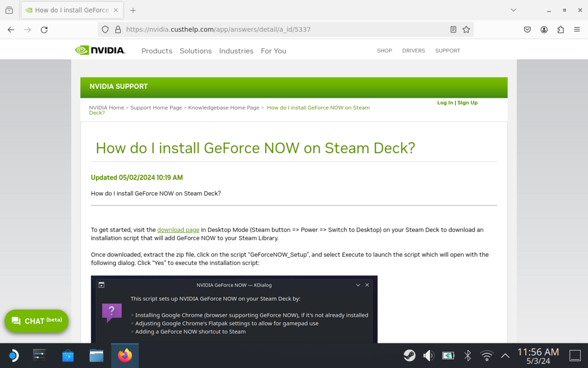This screenshot has height=368, width=588.
Task: Follow the NVIDIA Home breadcrumb
Action: click(106, 107)
